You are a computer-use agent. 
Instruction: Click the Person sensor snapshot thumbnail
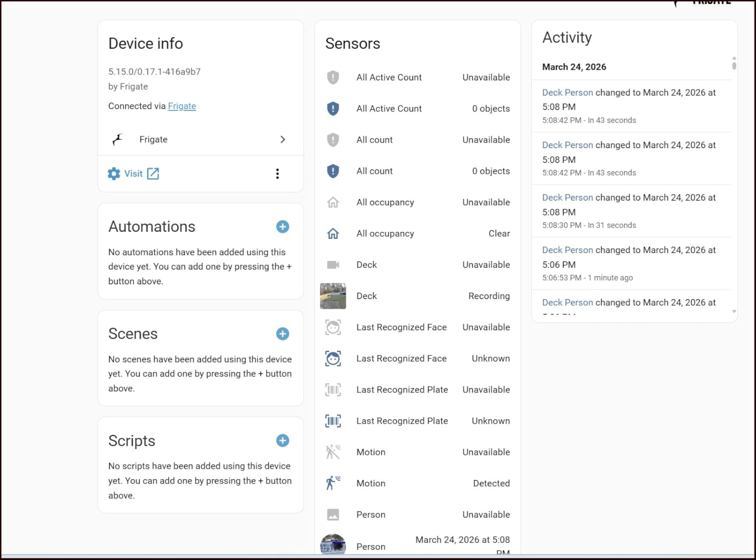pyautogui.click(x=333, y=545)
